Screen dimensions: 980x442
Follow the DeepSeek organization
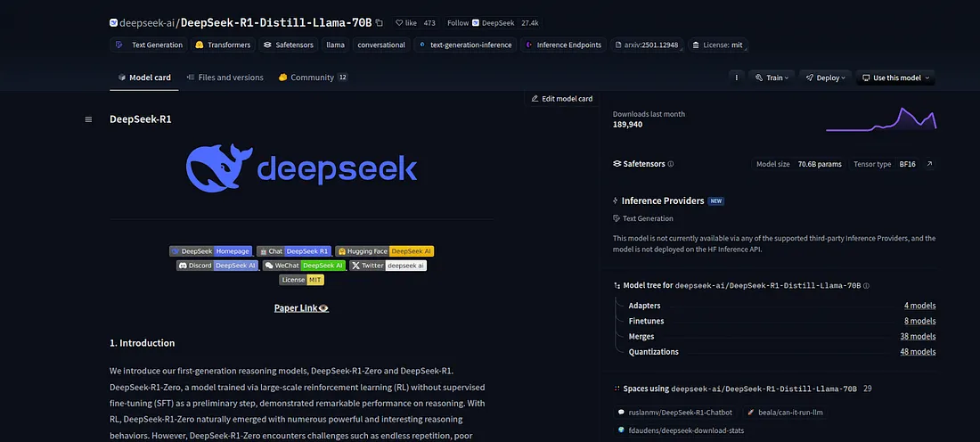pyautogui.click(x=480, y=23)
